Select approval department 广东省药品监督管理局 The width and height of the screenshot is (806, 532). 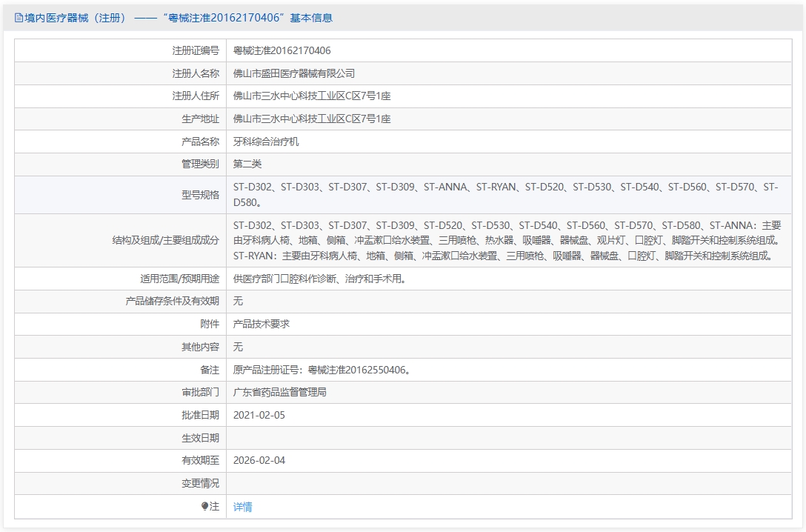point(279,392)
